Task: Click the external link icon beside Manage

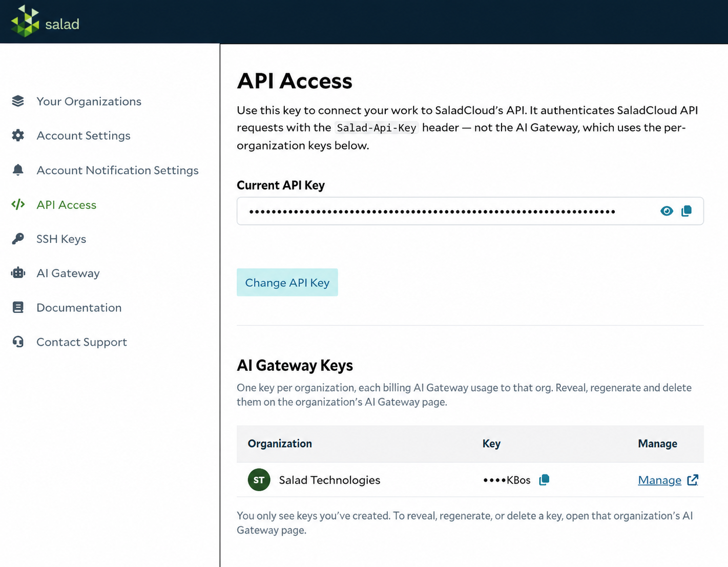Action: [693, 480]
